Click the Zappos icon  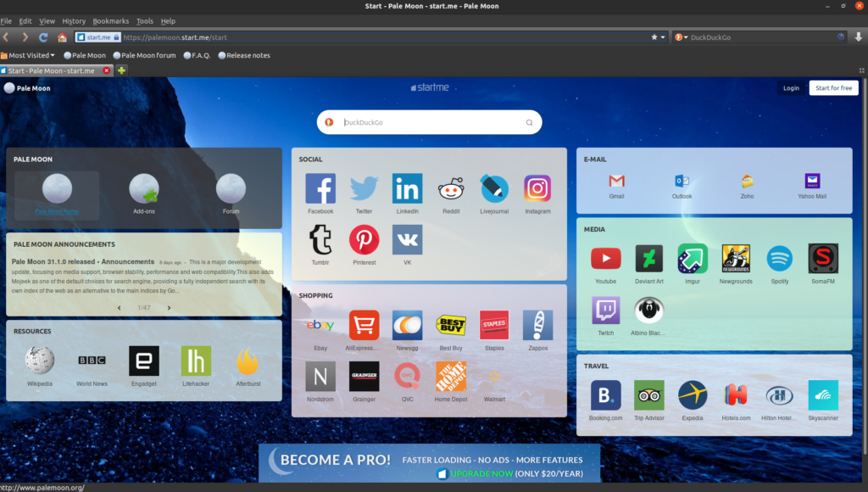537,325
